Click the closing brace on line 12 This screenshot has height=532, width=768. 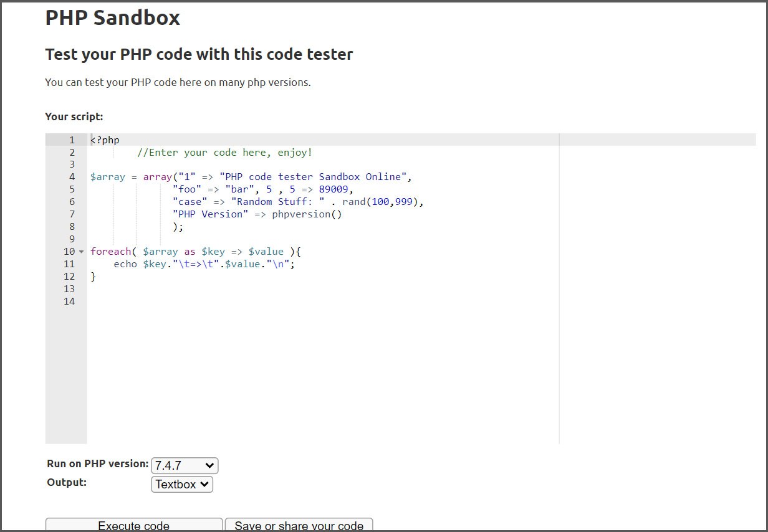(94, 277)
